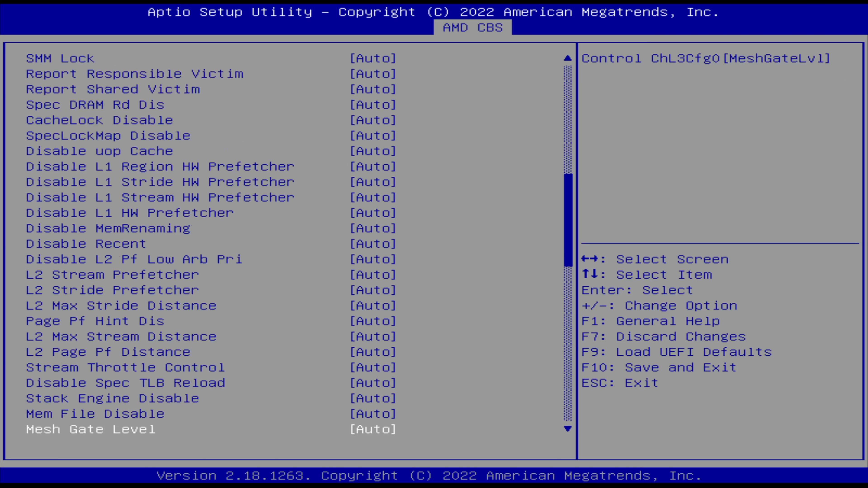Change the L2 Max Stride Distance [Auto] value
Viewport: 868px width, 488px height.
pos(373,305)
